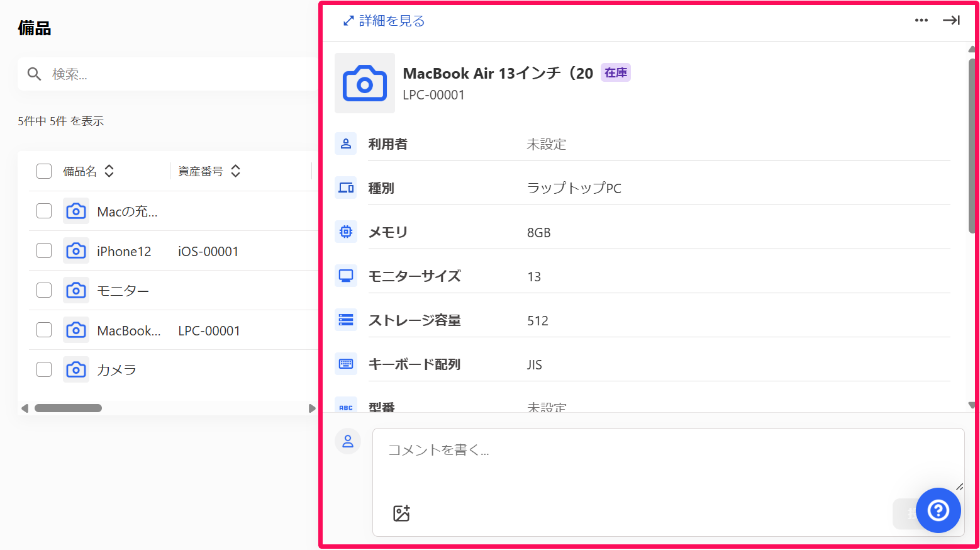Screen dimensions: 980x550
Task: Sort by 資産番号 column arrows
Action: [x=236, y=171]
